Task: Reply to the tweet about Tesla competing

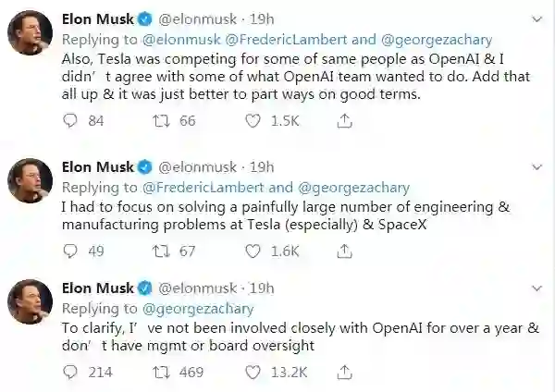Action: click(71, 121)
